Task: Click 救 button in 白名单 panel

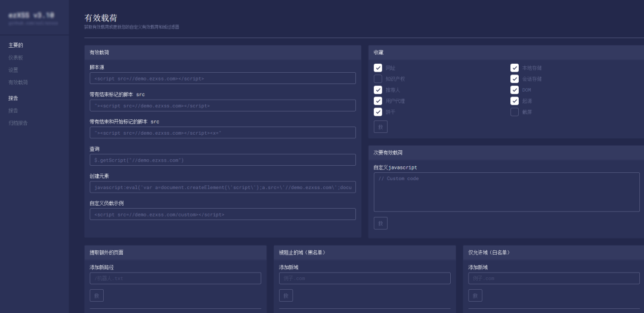Action: click(x=475, y=296)
